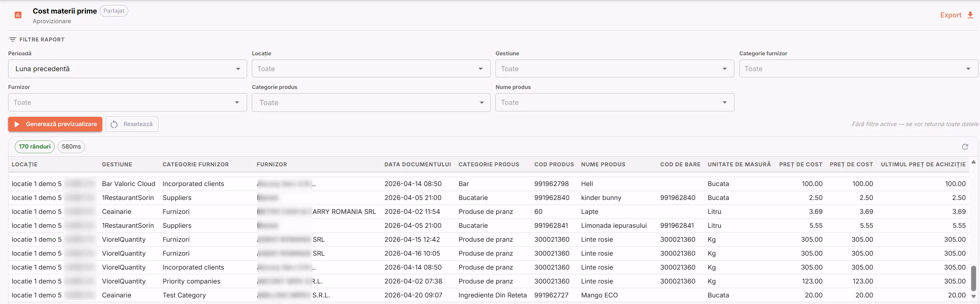Screen dimensions: 980x304
Task: Sort by the COD PRODUS column header
Action: point(554,164)
